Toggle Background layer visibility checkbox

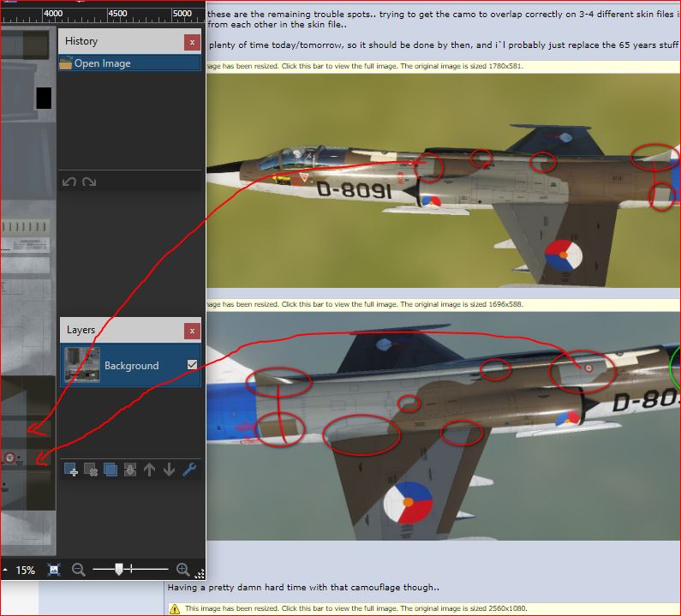(x=192, y=364)
